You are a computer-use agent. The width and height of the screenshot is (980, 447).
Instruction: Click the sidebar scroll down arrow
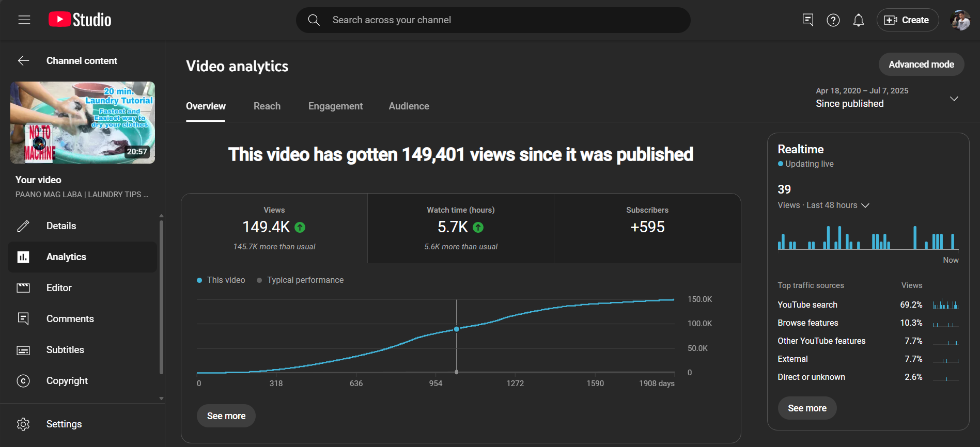pyautogui.click(x=161, y=398)
